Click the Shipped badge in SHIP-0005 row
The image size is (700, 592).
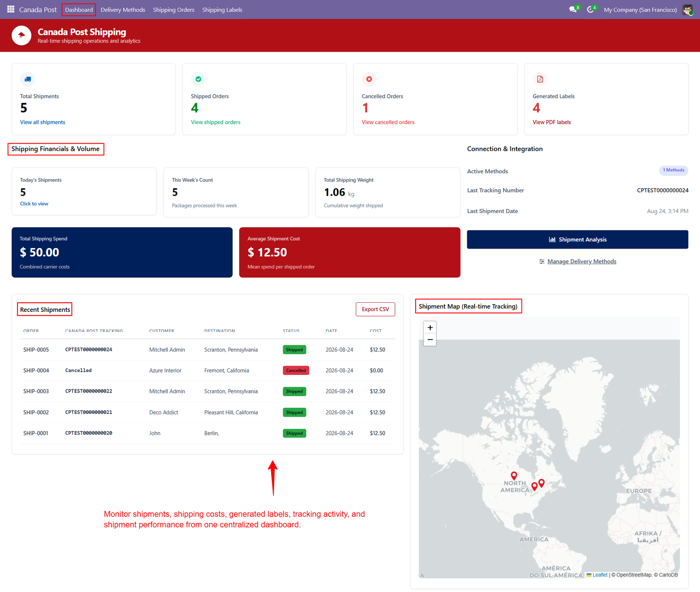(294, 350)
